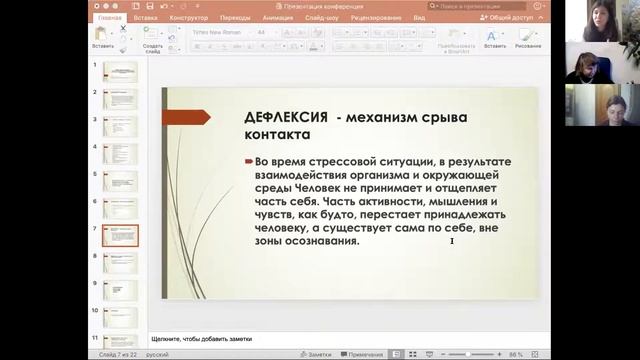Select slide 2 thumbnail
This screenshot has height=360, width=640.
120,99
